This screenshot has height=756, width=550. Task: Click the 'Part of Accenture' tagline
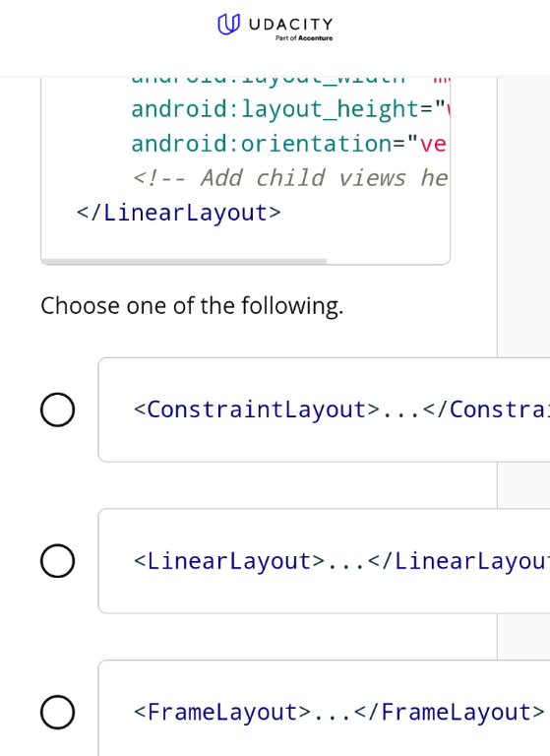[x=304, y=38]
